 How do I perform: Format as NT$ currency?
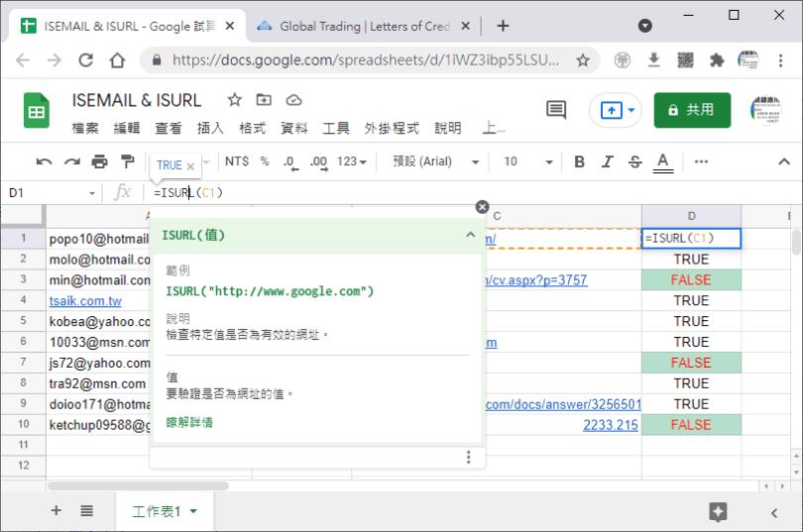237,161
